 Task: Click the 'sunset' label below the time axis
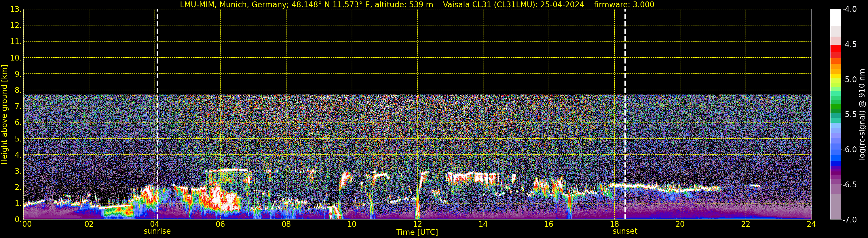pyautogui.click(x=625, y=231)
